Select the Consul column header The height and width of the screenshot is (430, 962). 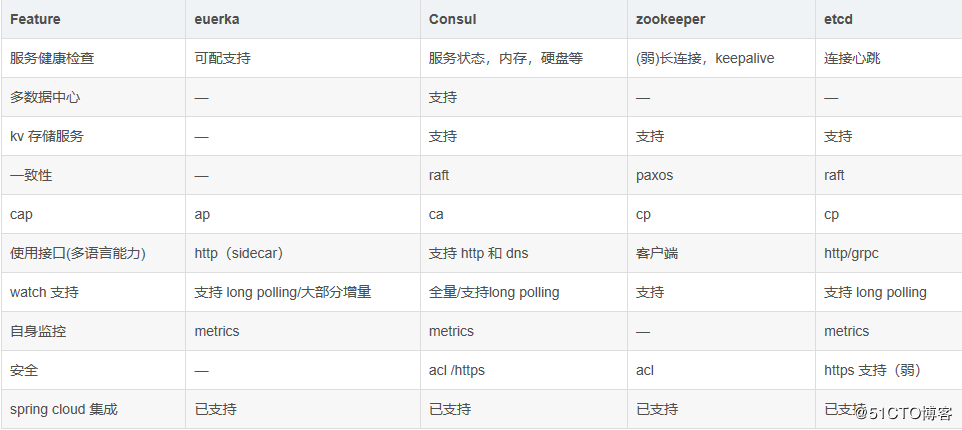452,19
